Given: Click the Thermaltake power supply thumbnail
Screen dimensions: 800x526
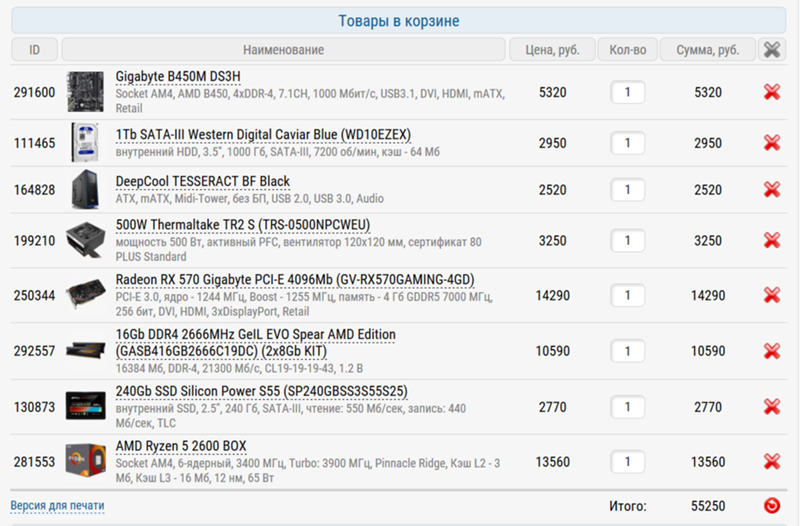Looking at the screenshot, I should pos(85,240).
